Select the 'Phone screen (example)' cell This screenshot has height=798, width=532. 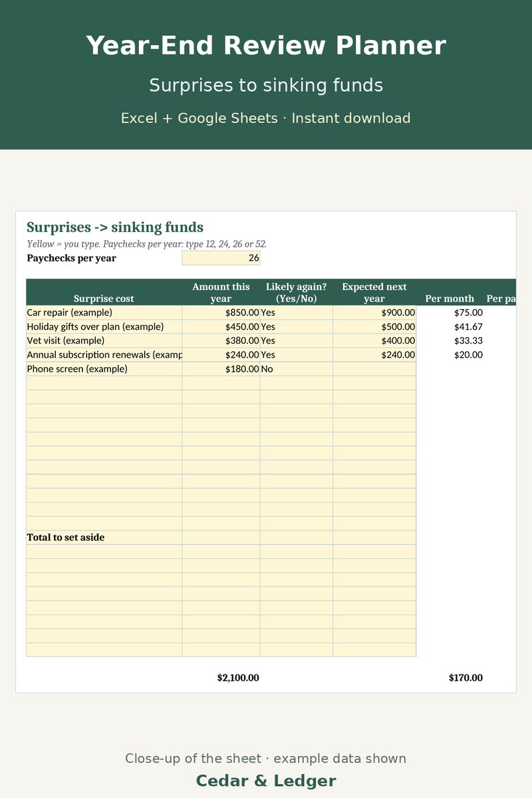point(104,368)
